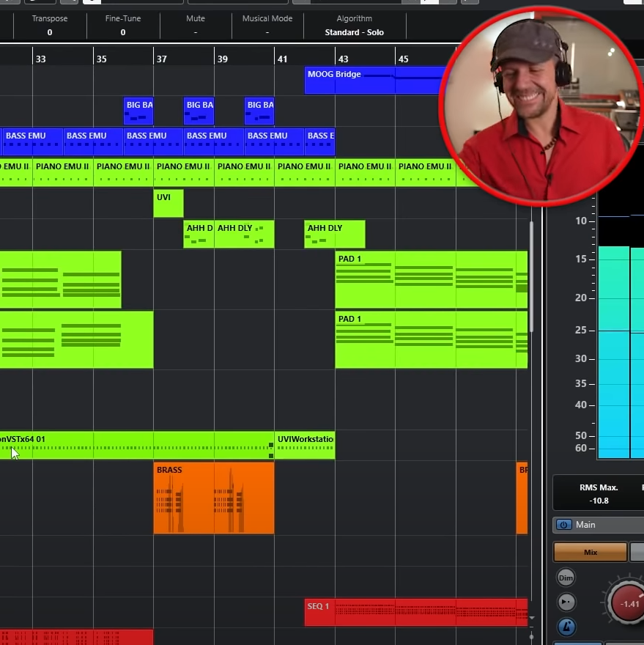644x645 pixels.
Task: Open the Algorithm Standard - Solo dropdown
Action: [355, 32]
